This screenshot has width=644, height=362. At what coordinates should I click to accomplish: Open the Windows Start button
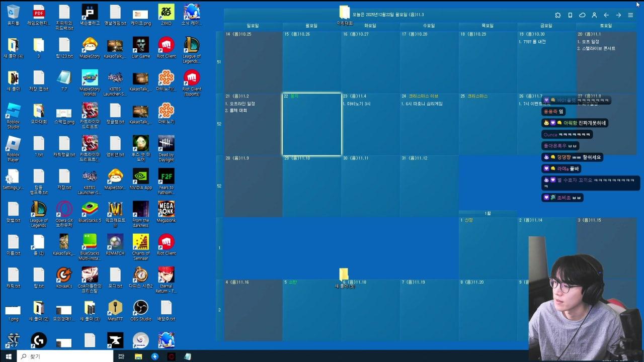8,356
